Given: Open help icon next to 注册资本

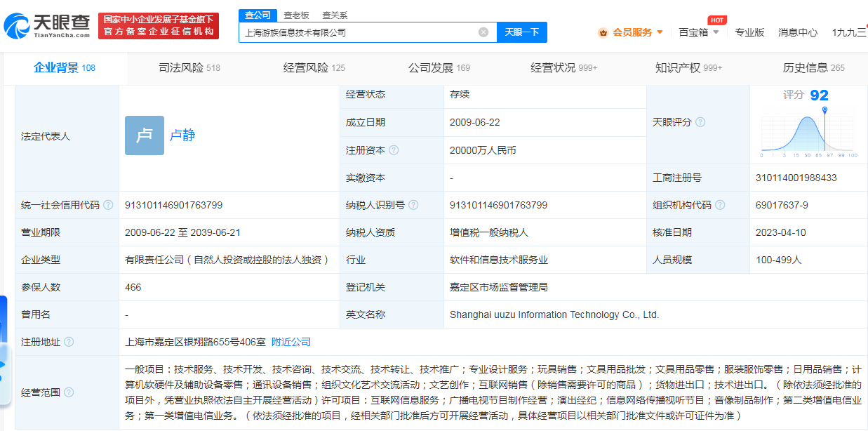Looking at the screenshot, I should point(394,150).
